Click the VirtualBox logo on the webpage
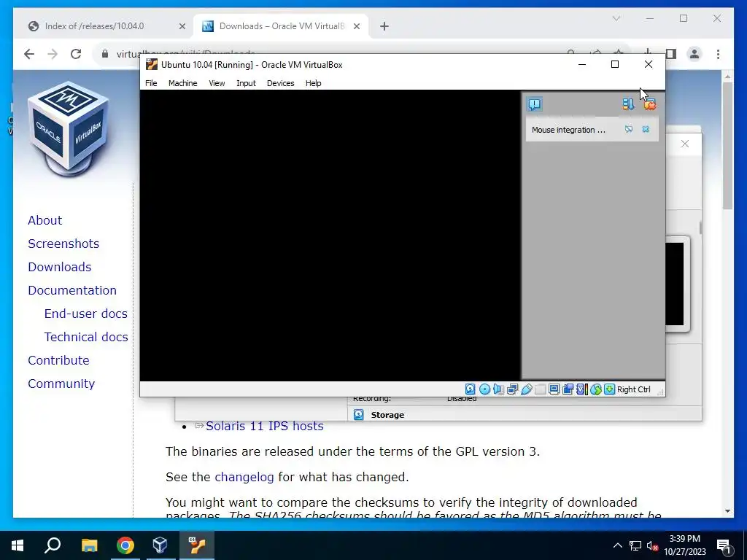 click(x=68, y=128)
